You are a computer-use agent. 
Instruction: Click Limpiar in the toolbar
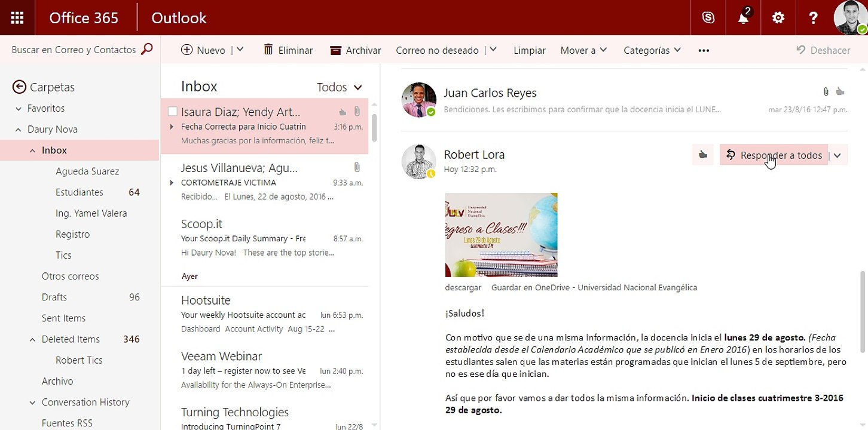coord(530,50)
